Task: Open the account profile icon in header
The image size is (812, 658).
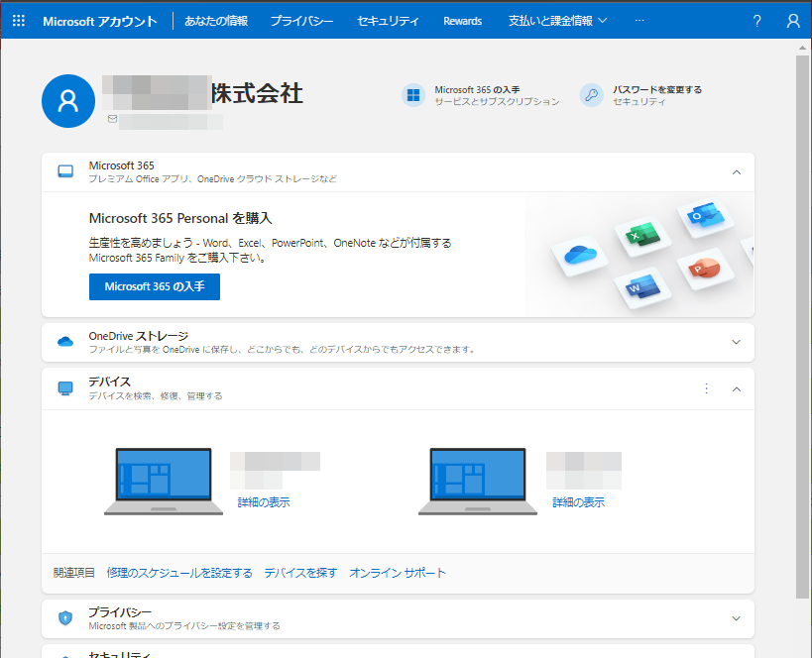Action: (x=793, y=21)
